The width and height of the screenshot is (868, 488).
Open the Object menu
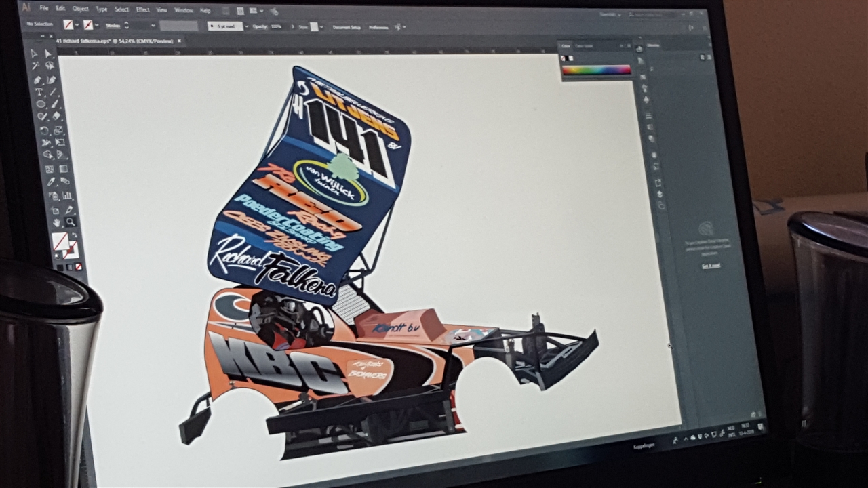(x=81, y=9)
